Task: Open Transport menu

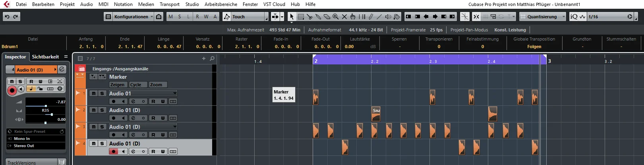Action: [x=170, y=4]
